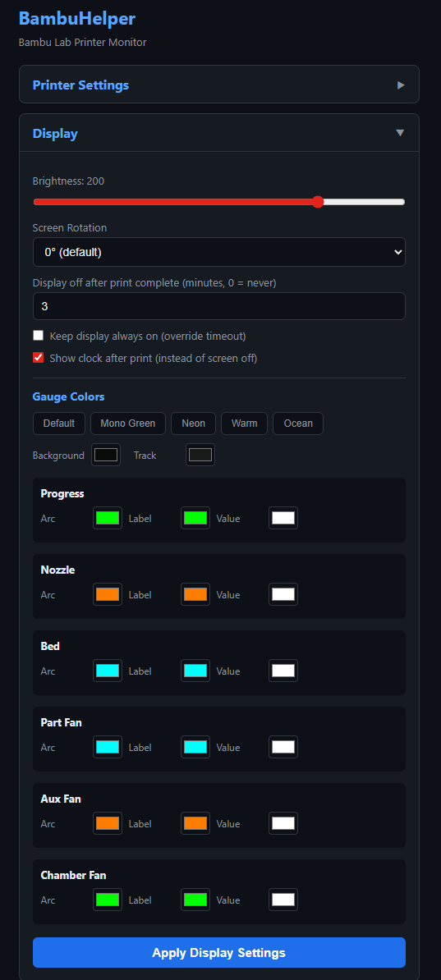Apply the Neon color preset
This screenshot has width=441, height=980.
coord(193,424)
